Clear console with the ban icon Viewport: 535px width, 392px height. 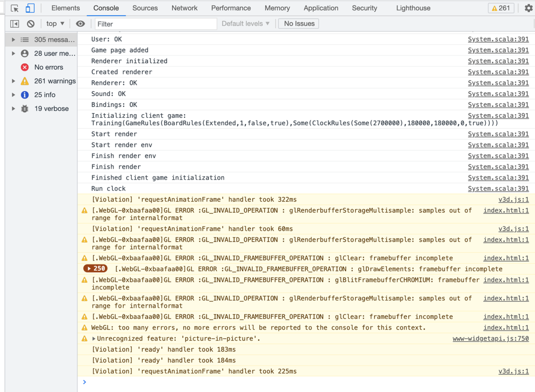pos(31,24)
